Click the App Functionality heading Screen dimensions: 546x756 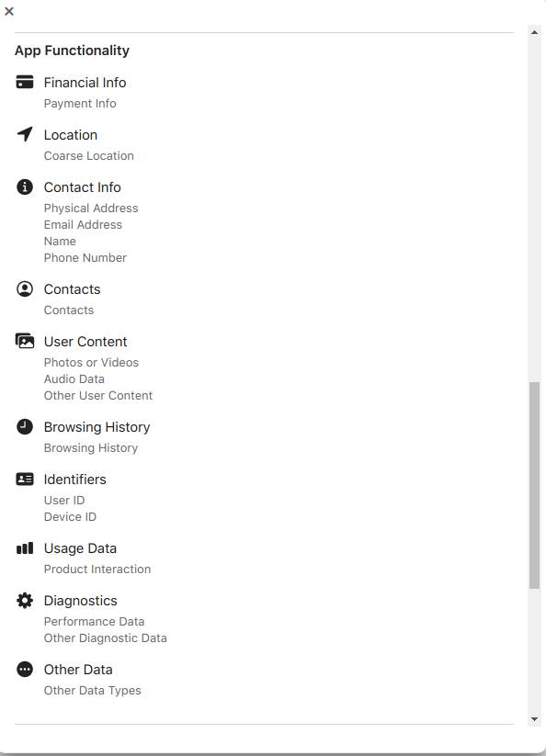73,51
